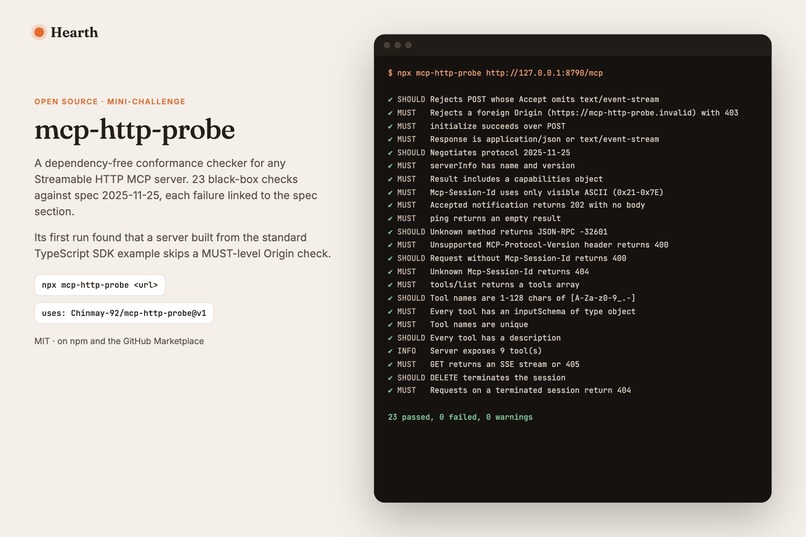Click the checkmark beside 'Negotiates protocol 2025-11-25'
Image resolution: width=806 pixels, height=537 pixels.
[390, 153]
